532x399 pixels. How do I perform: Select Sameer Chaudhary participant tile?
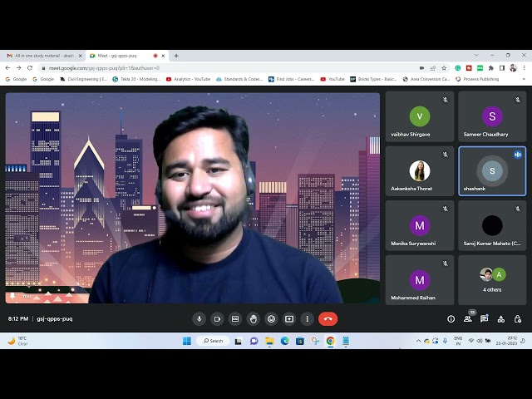[492, 116]
